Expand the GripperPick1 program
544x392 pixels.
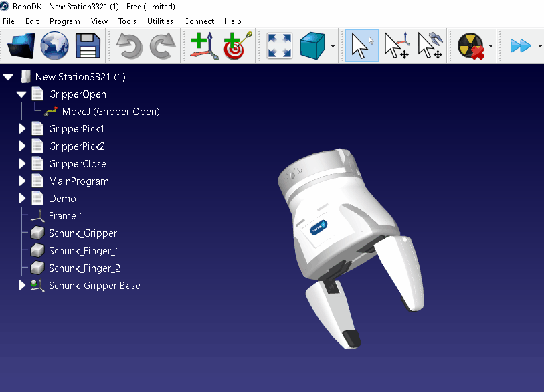(x=22, y=128)
